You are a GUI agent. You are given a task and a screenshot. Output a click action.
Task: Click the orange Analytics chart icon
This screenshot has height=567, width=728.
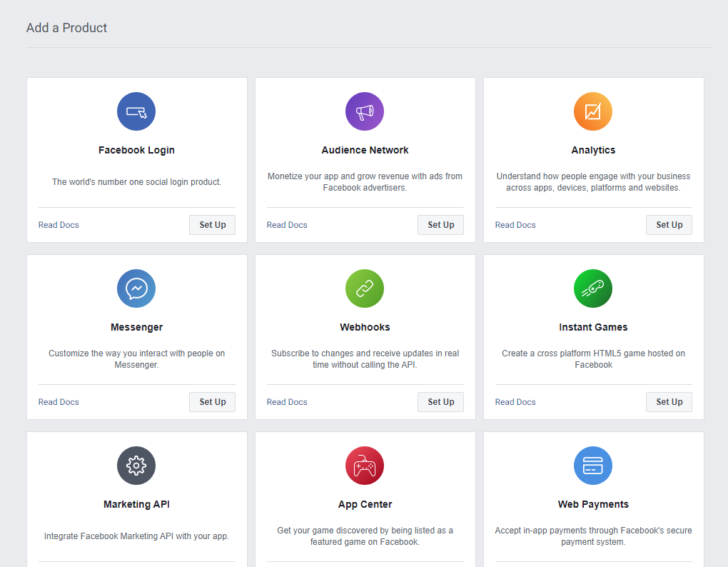(593, 111)
